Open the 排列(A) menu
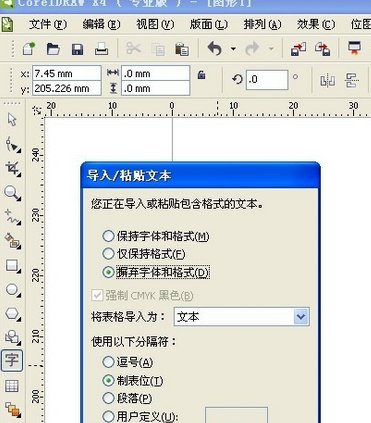371x423 pixels. point(262,25)
